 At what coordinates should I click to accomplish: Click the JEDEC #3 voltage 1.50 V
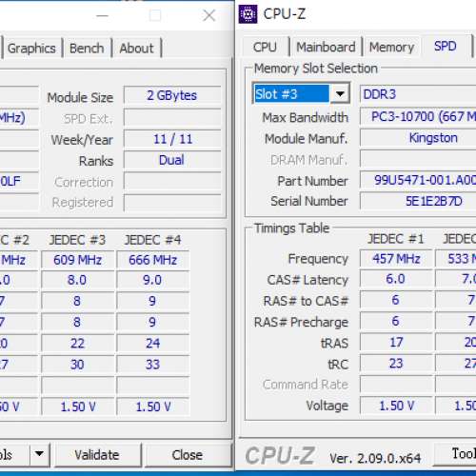pyautogui.click(x=77, y=407)
